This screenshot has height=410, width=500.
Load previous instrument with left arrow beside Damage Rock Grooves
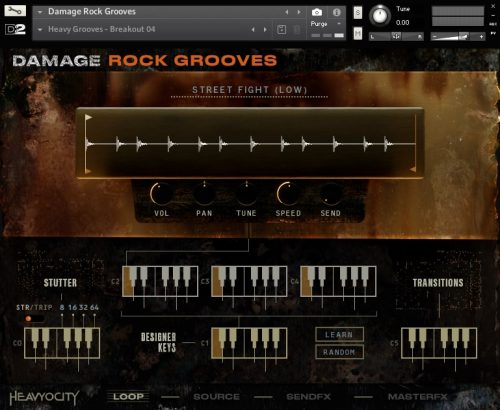pyautogui.click(x=287, y=12)
